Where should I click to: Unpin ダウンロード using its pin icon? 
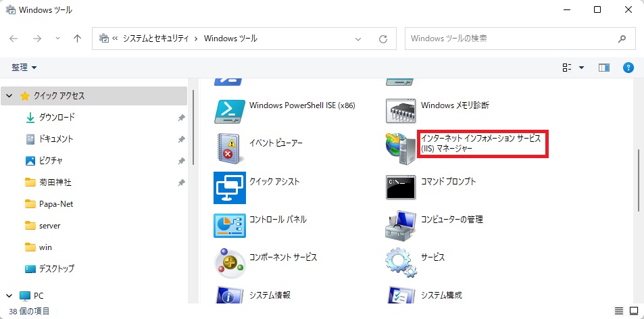pos(181,118)
